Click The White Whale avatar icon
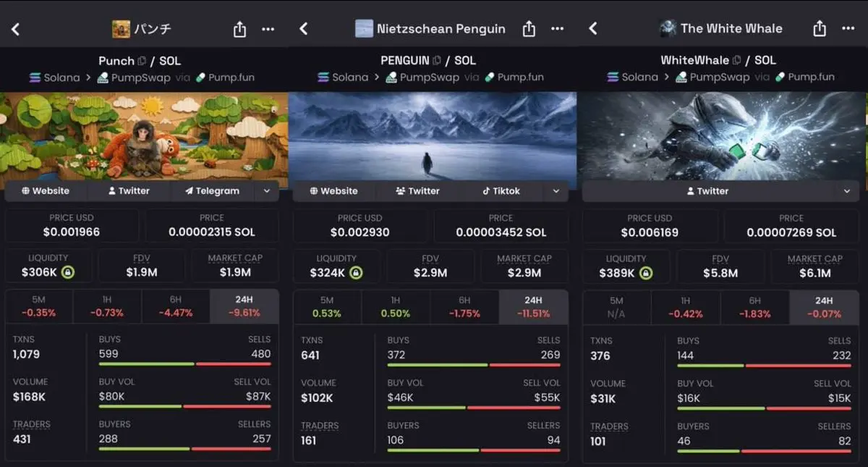Viewport: 868px width, 467px height. [x=668, y=29]
